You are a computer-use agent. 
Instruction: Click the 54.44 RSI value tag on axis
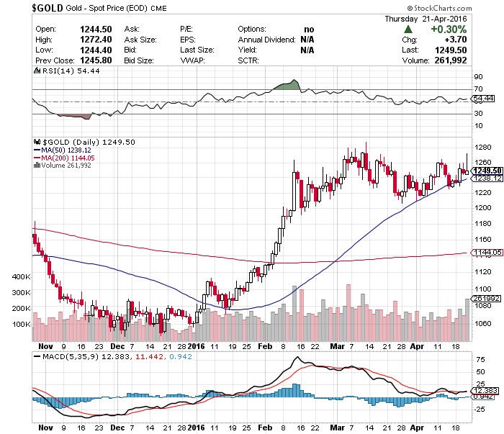coord(484,99)
